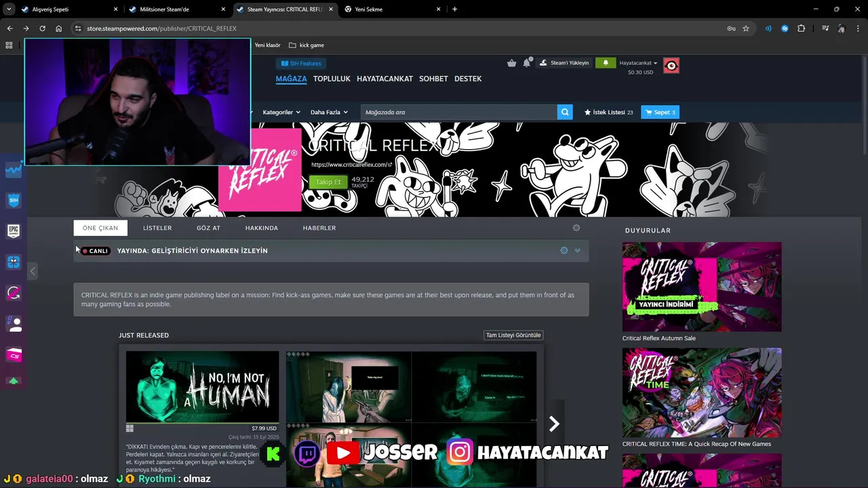868x488 pixels.
Task: Open the Epic Games icon in sidebar
Action: pos(14,231)
